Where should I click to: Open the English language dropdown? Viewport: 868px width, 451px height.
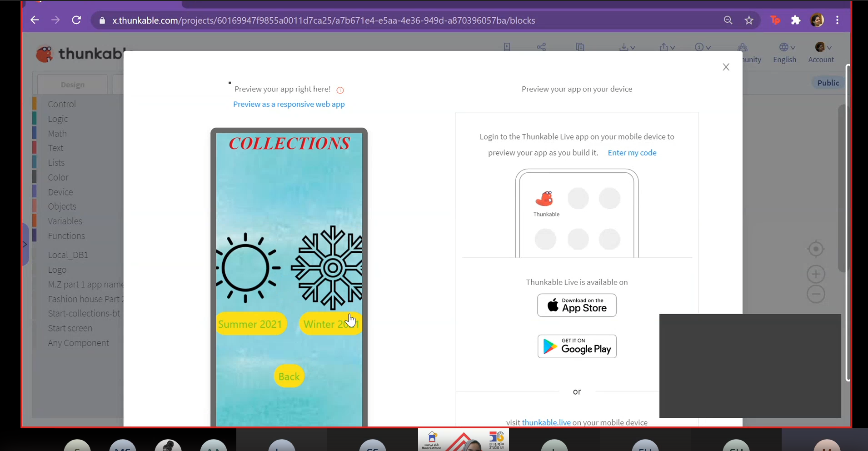click(x=785, y=53)
